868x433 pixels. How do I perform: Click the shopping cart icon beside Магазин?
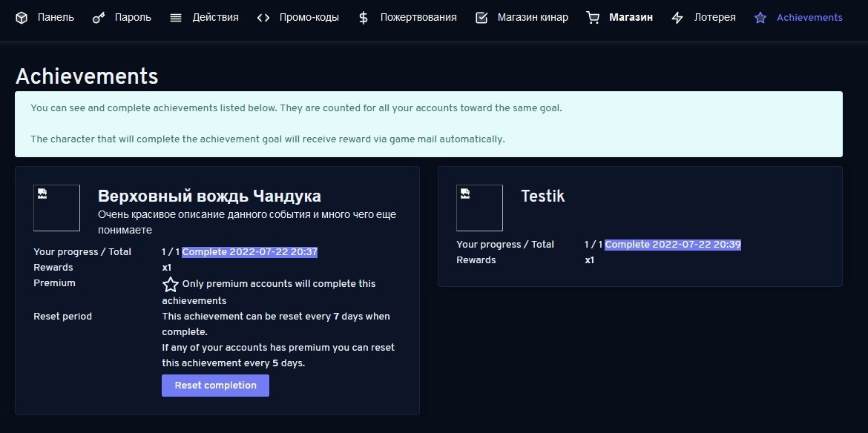coord(593,17)
